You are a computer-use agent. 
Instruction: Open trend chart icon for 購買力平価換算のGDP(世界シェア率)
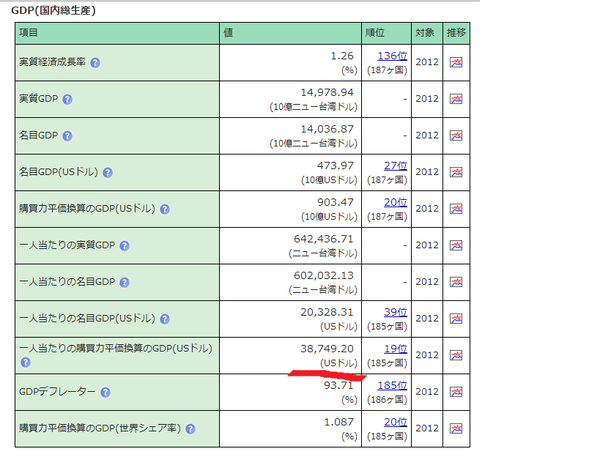click(456, 428)
